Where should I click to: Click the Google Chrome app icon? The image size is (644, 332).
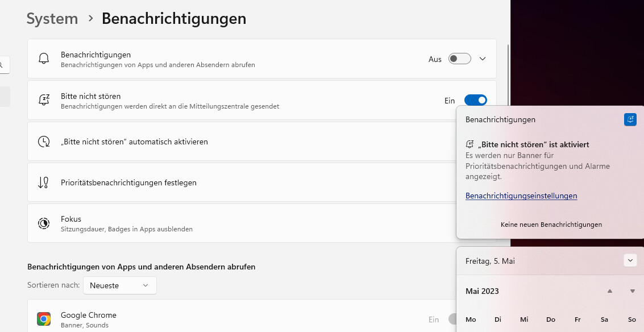point(44,319)
